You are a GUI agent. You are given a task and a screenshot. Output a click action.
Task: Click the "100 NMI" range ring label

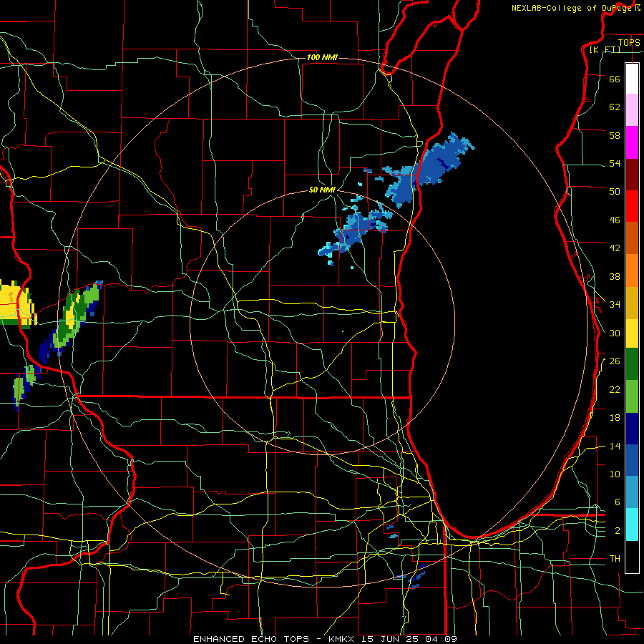click(322, 57)
